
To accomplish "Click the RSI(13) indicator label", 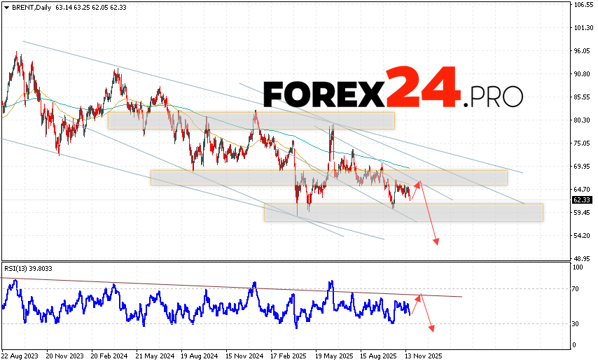I will [18, 268].
